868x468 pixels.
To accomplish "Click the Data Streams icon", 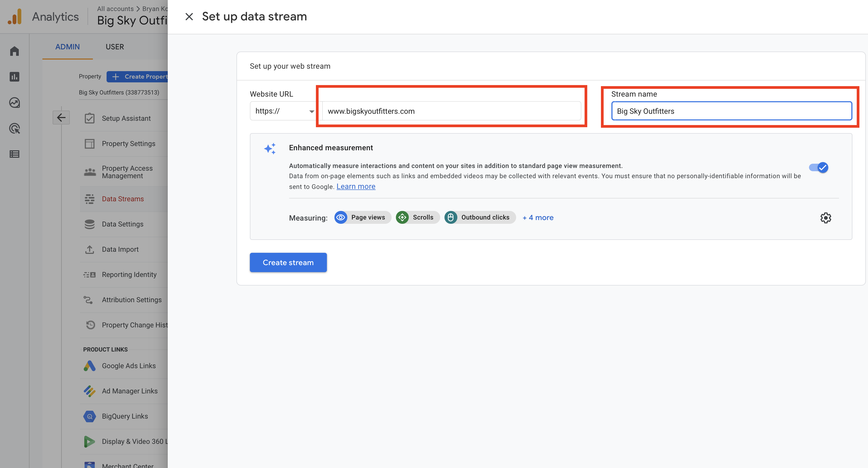I will coord(90,199).
